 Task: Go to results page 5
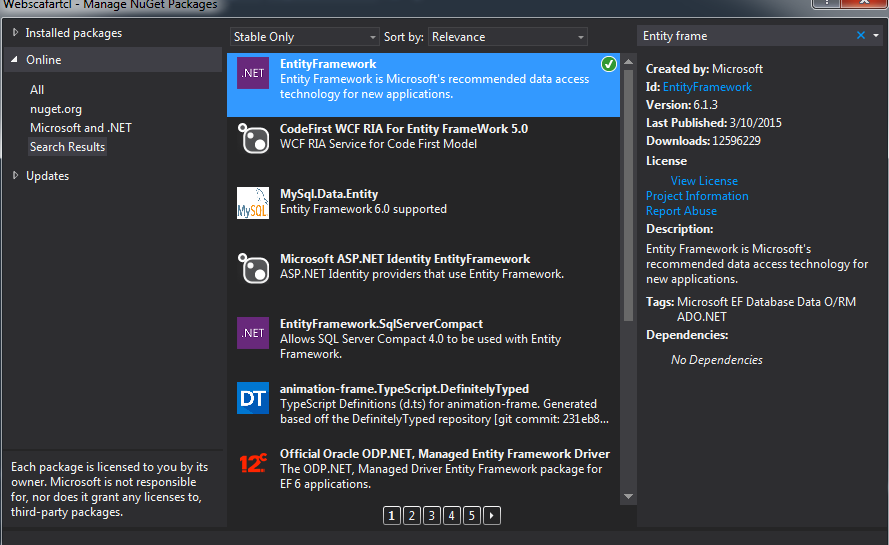[x=472, y=516]
